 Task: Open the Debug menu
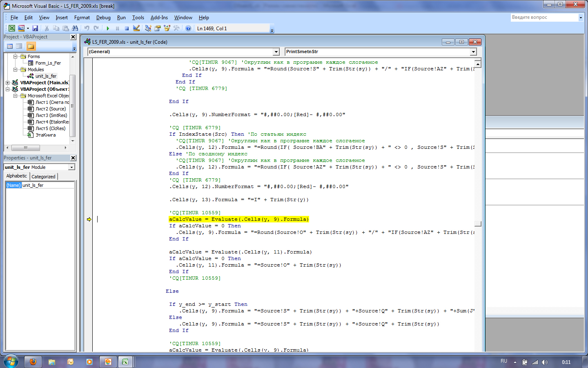pos(103,18)
